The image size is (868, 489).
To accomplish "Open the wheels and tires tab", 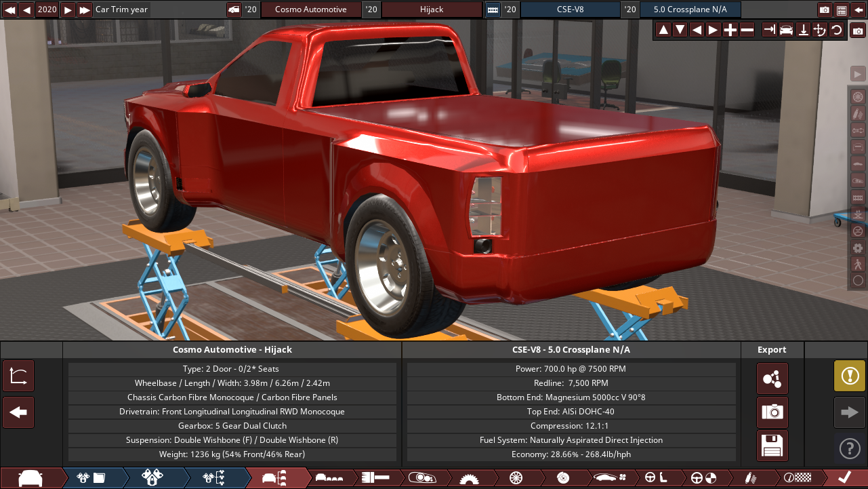I will (x=516, y=477).
